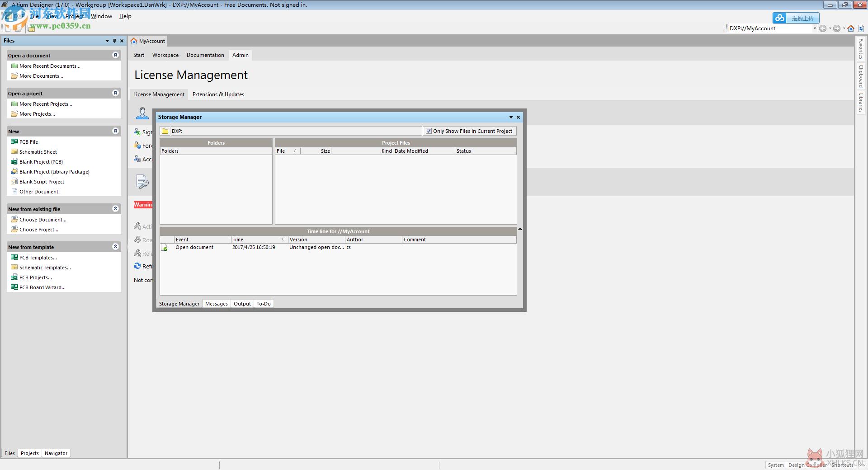Click the PCB Board Wizard icon
The image size is (868, 470).
click(14, 287)
